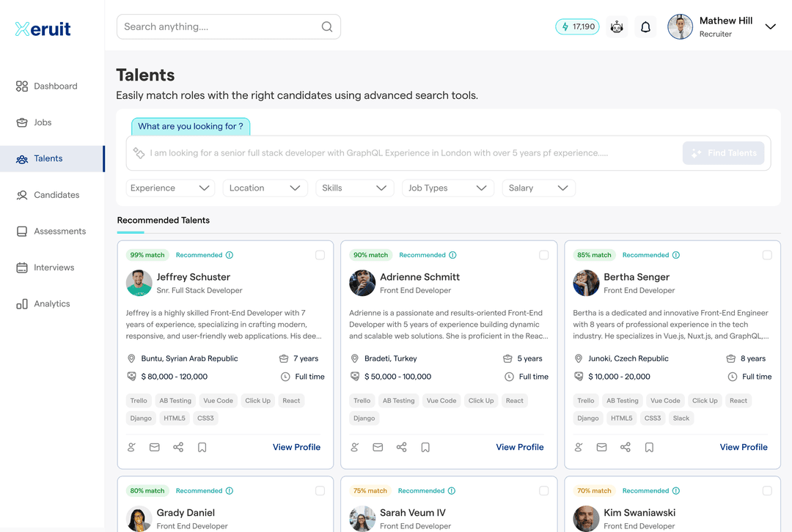This screenshot has width=792, height=532.
Task: Share Adrienne Schmitt's profile
Action: tap(401, 447)
